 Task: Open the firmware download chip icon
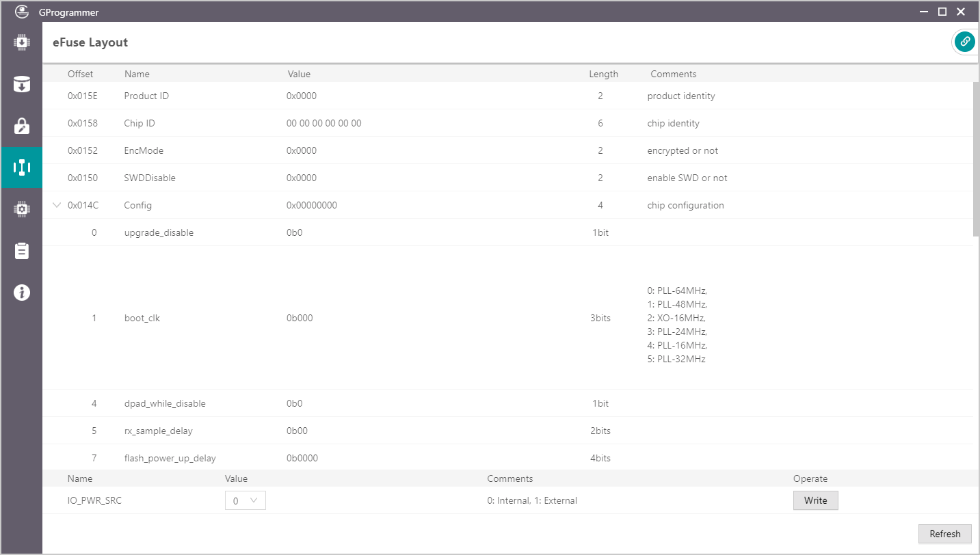[x=22, y=42]
